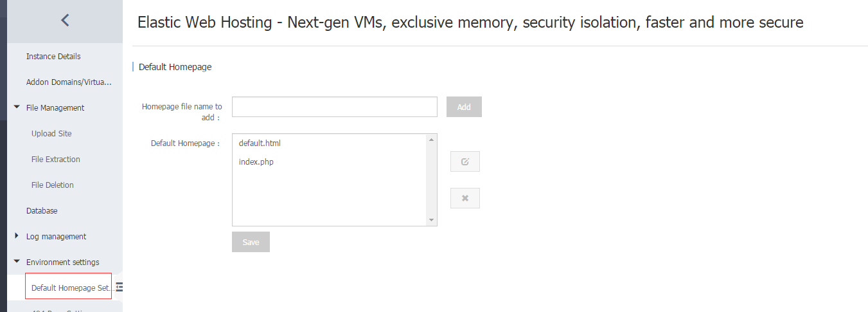Click the list's scrollbar down arrow

pyautogui.click(x=432, y=221)
